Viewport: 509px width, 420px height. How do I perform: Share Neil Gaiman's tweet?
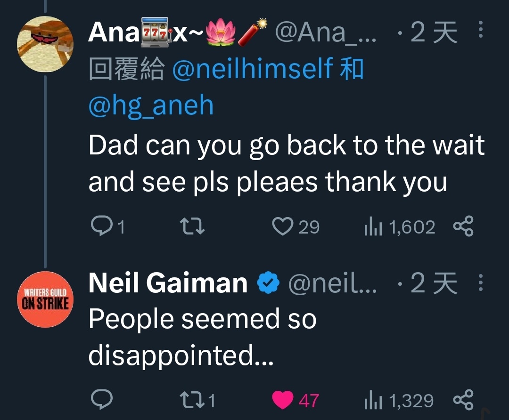click(463, 399)
